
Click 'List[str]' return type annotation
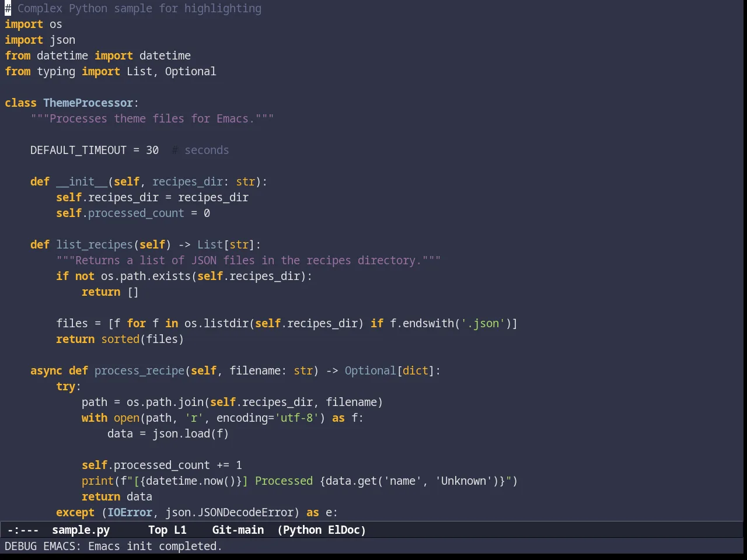point(226,244)
